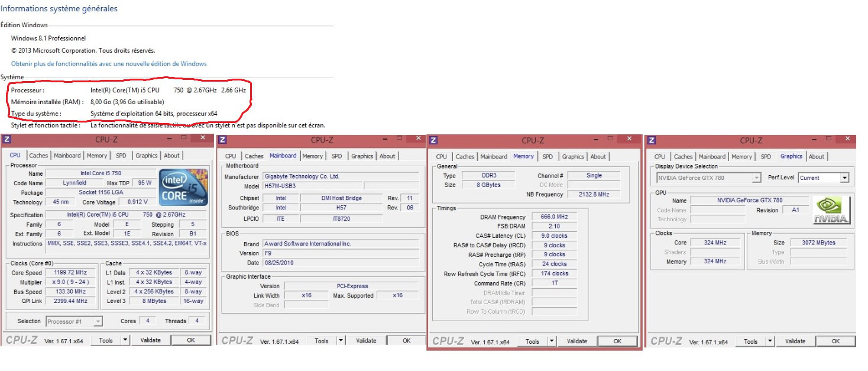Expand the Perf Level Current dropdown
The image size is (868, 371).
pyautogui.click(x=844, y=178)
